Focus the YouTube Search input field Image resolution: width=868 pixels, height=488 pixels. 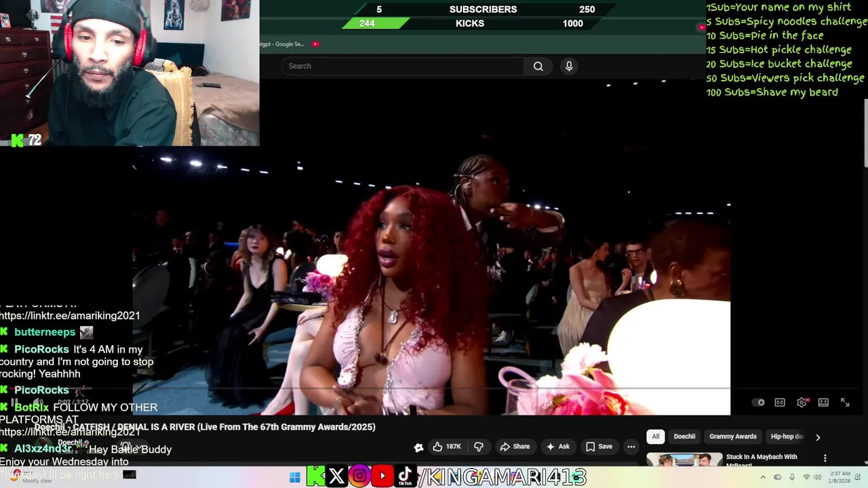click(403, 66)
